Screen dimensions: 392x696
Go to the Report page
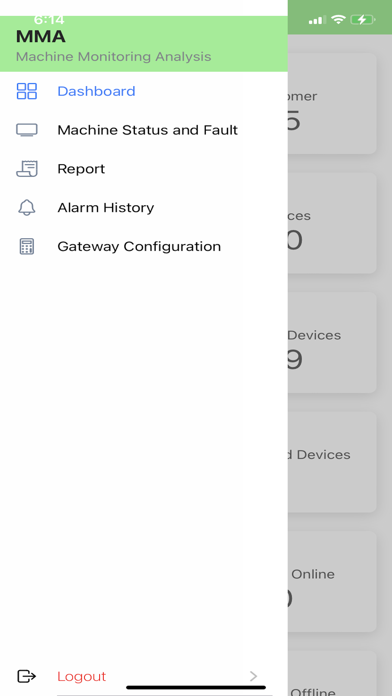[x=143, y=169]
